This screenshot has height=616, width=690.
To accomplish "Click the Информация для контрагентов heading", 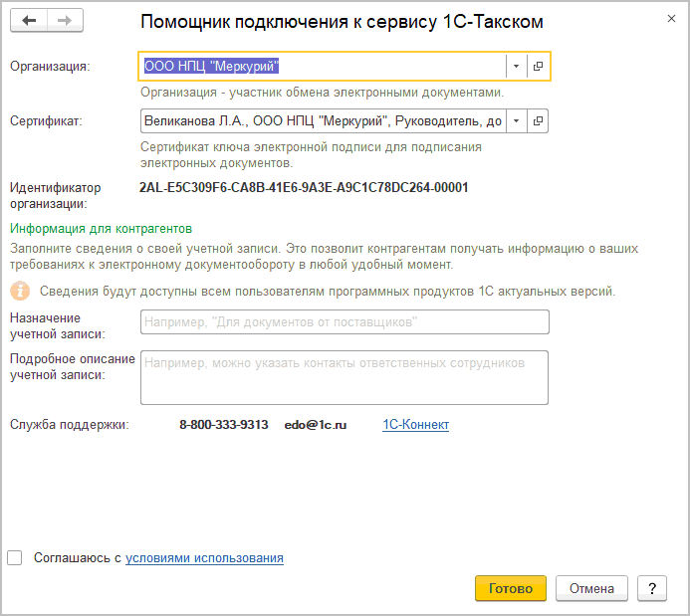I will (x=102, y=229).
